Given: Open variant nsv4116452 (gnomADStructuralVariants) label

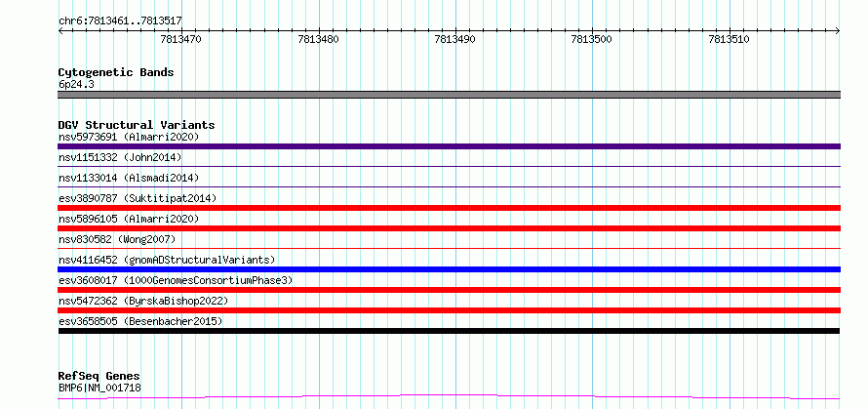Looking at the screenshot, I should coord(167,260).
